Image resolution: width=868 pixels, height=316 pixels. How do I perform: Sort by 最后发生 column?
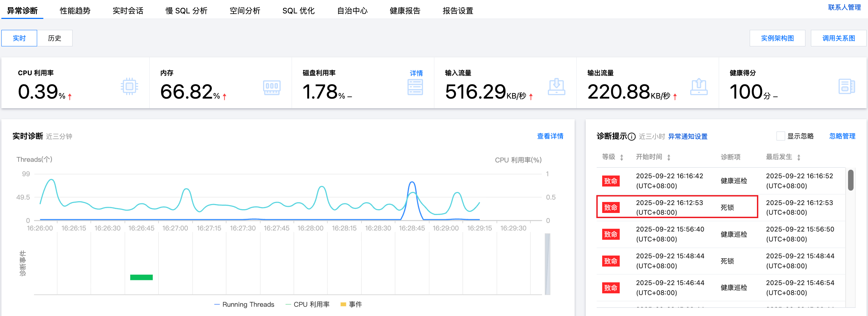[799, 157]
